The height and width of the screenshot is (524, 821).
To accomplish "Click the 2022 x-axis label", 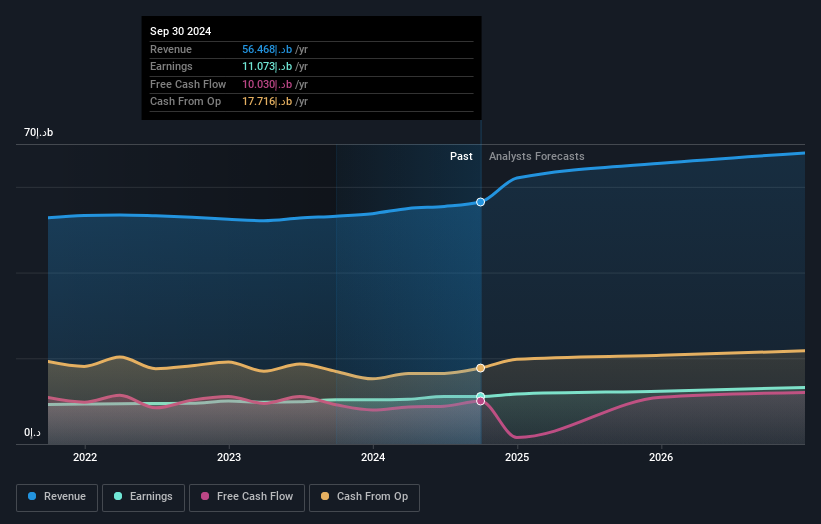I will point(85,458).
